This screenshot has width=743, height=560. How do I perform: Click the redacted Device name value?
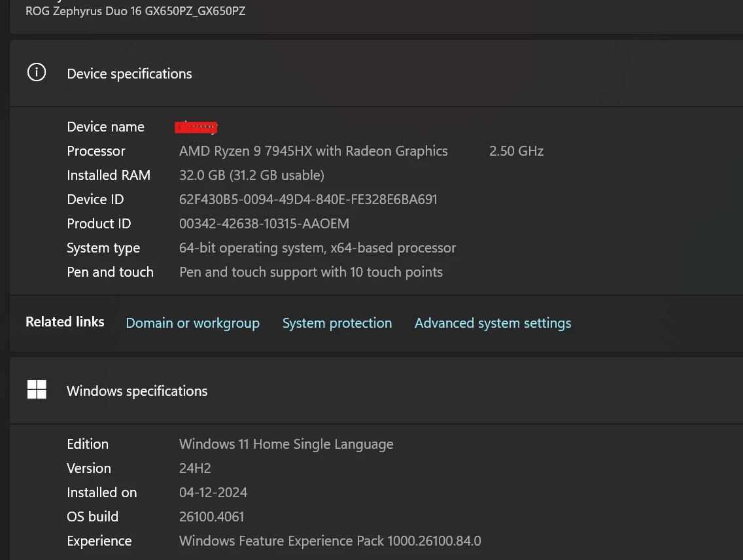point(196,127)
